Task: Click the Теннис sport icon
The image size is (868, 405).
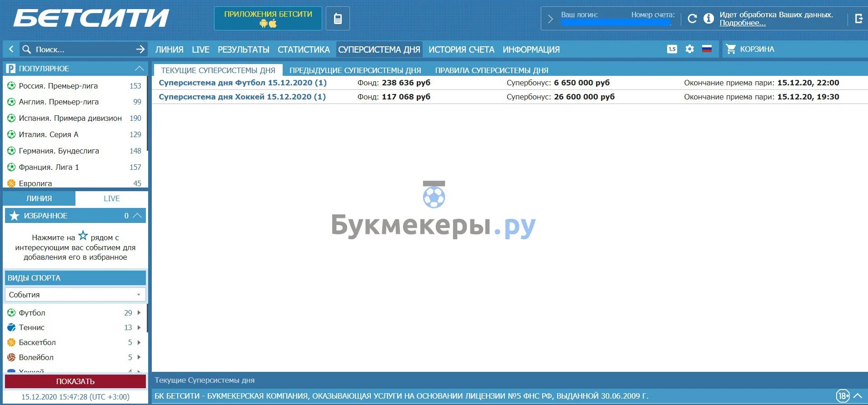Action: [11, 327]
